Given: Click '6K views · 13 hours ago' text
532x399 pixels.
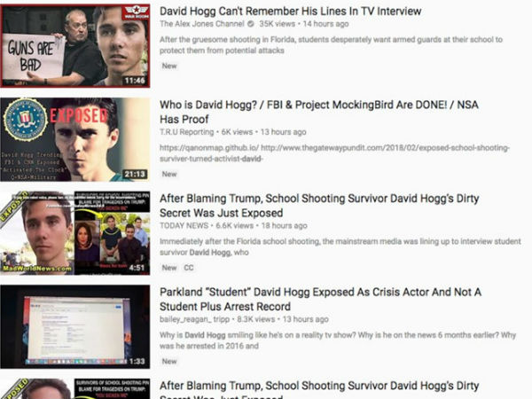Looking at the screenshot, I should coord(263,132).
